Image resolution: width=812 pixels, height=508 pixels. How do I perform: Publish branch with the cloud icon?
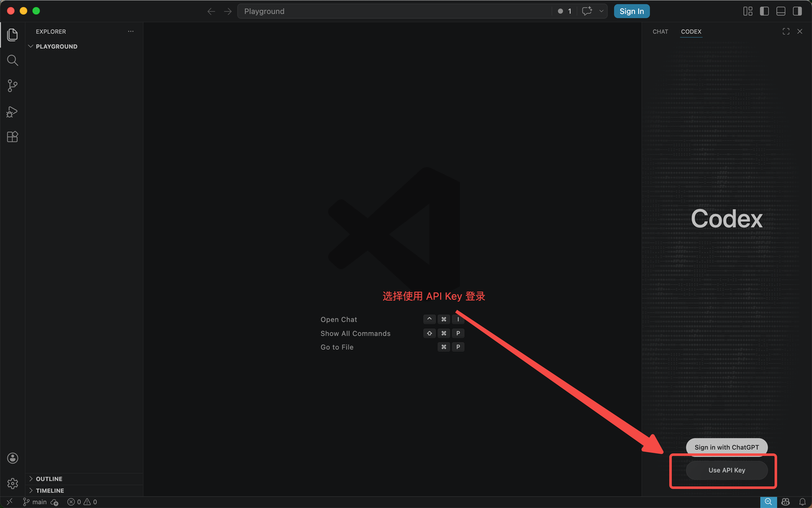(55, 502)
